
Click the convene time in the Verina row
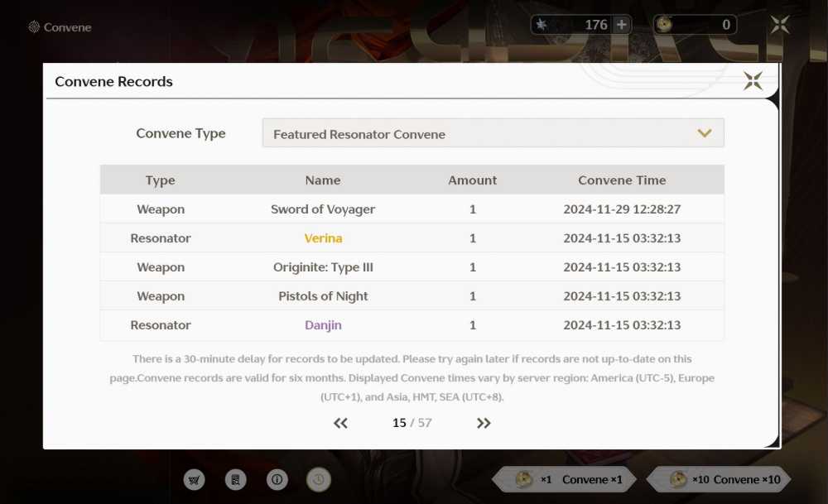pos(622,238)
